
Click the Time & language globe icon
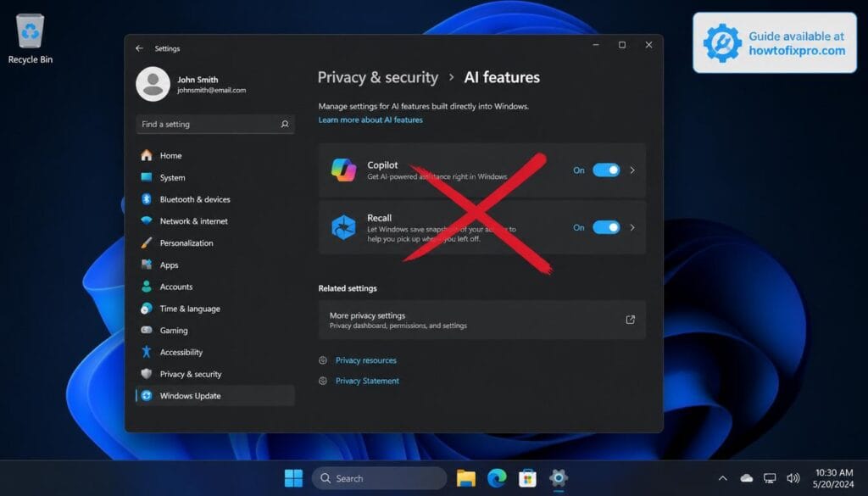(146, 309)
